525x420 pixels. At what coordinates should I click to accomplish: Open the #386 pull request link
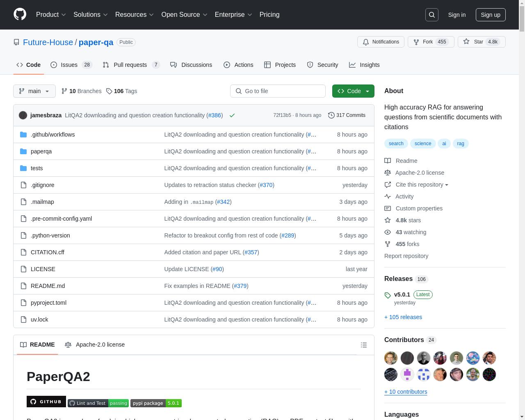[215, 115]
